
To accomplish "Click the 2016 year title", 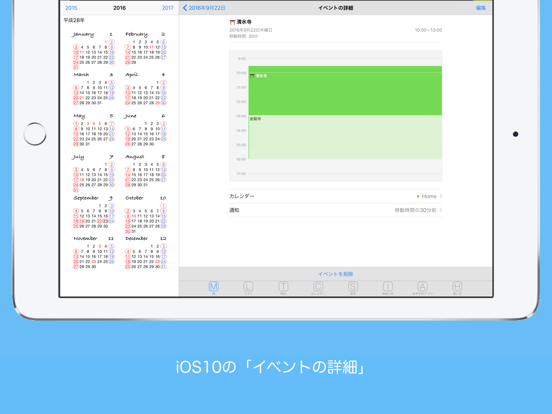I will pyautogui.click(x=119, y=8).
